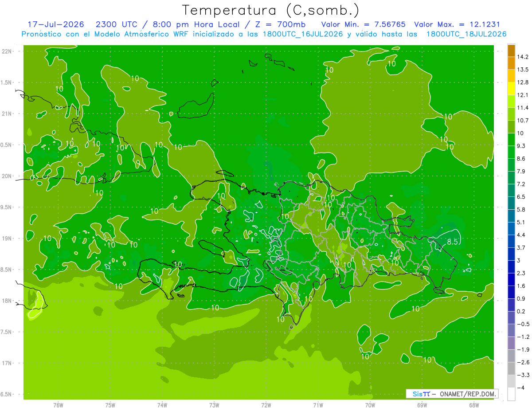The height and width of the screenshot is (411, 532).
Task: Click the 68W longitude axis label
Action: (x=474, y=405)
